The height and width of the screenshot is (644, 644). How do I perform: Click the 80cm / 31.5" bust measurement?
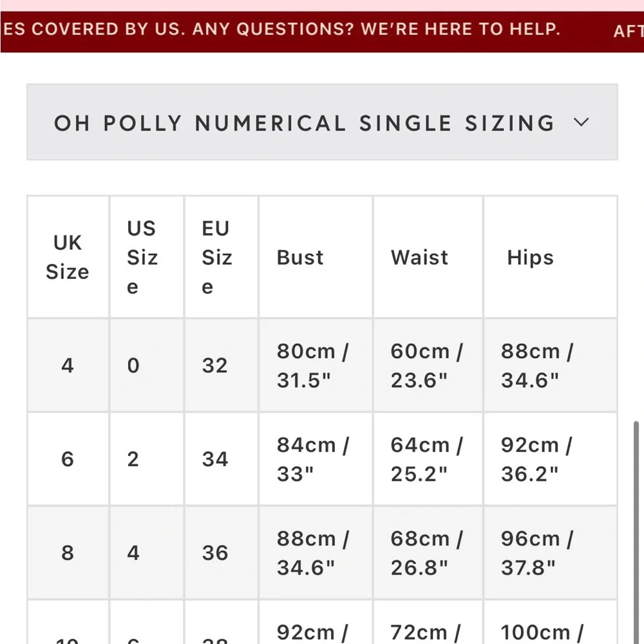313,365
